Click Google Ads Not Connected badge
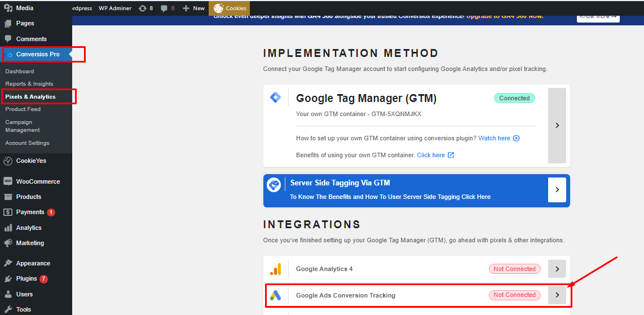644x315 pixels. coord(515,295)
